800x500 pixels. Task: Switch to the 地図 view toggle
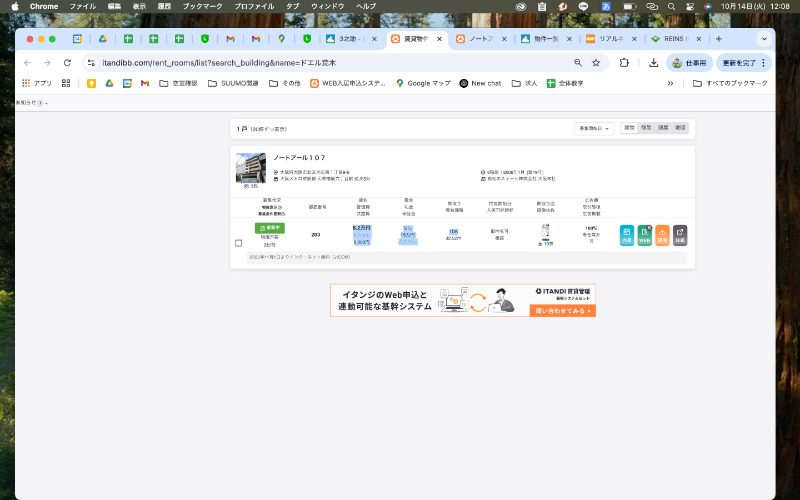pyautogui.click(x=680, y=128)
